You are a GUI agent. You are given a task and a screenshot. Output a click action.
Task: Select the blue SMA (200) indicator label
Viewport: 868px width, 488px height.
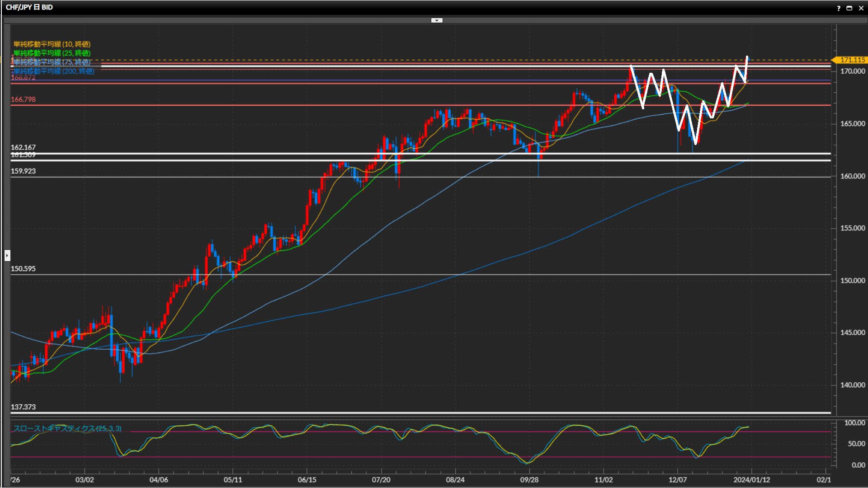coord(54,71)
